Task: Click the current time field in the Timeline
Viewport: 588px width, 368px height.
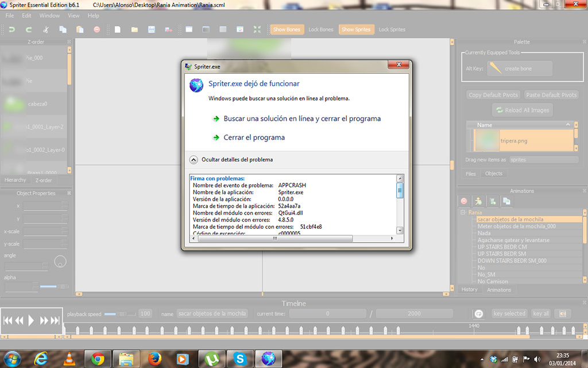Action: (x=327, y=313)
